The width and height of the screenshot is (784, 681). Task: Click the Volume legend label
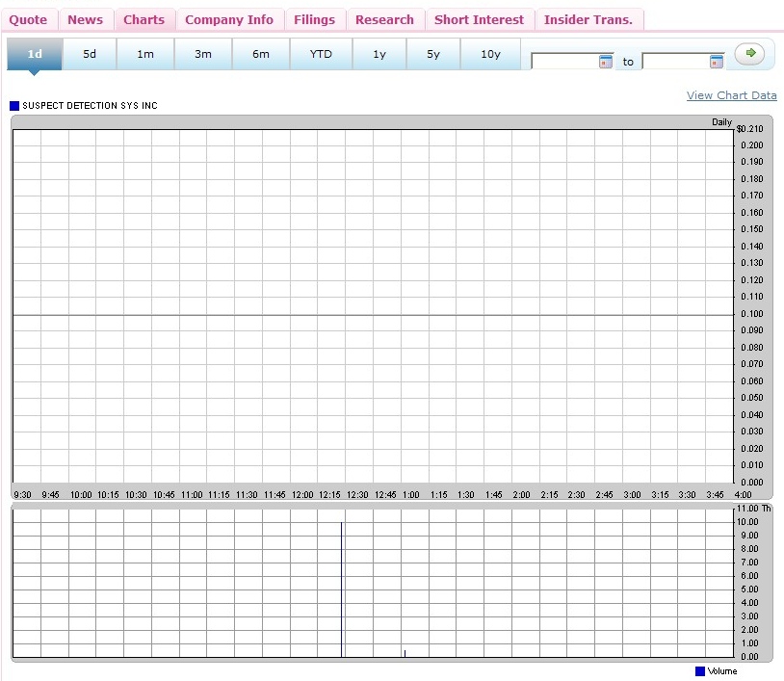tap(722, 671)
